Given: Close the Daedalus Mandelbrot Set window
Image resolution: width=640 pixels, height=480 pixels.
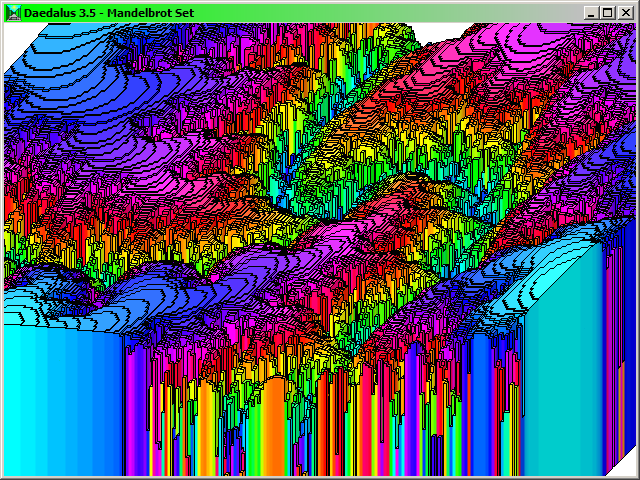Looking at the screenshot, I should pyautogui.click(x=623, y=12).
